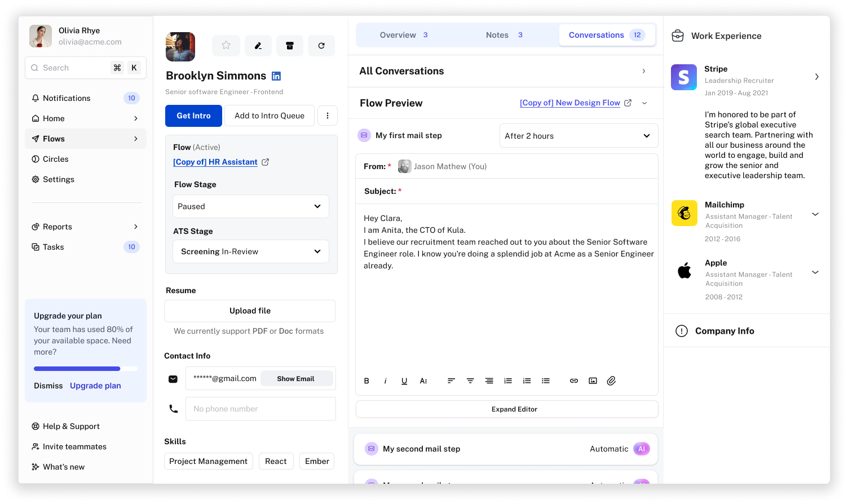Toggle bold formatting in the mail editor
848x504 pixels.
pos(366,381)
